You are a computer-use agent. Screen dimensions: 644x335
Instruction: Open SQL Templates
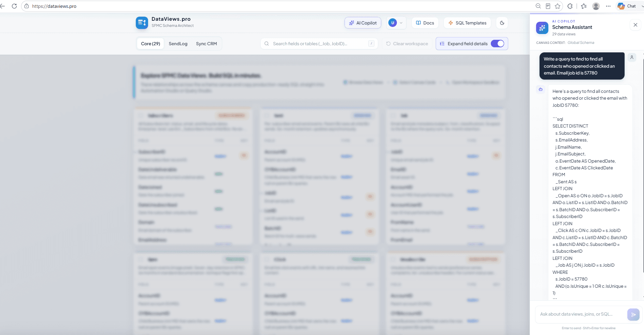point(467,23)
